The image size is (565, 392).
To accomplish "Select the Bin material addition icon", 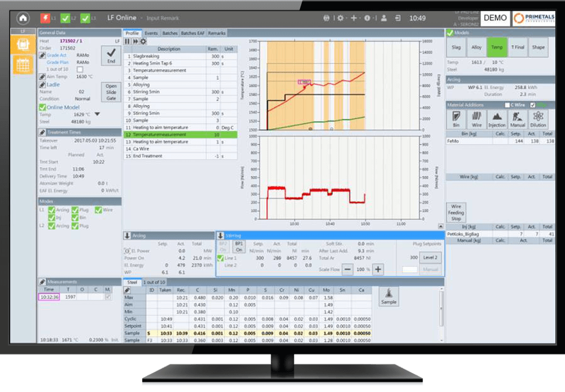I will tap(456, 119).
